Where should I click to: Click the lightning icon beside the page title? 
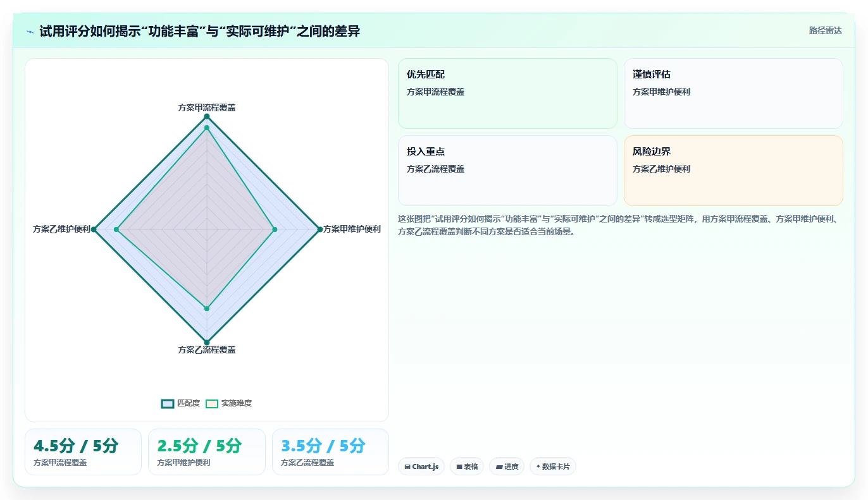[30, 31]
